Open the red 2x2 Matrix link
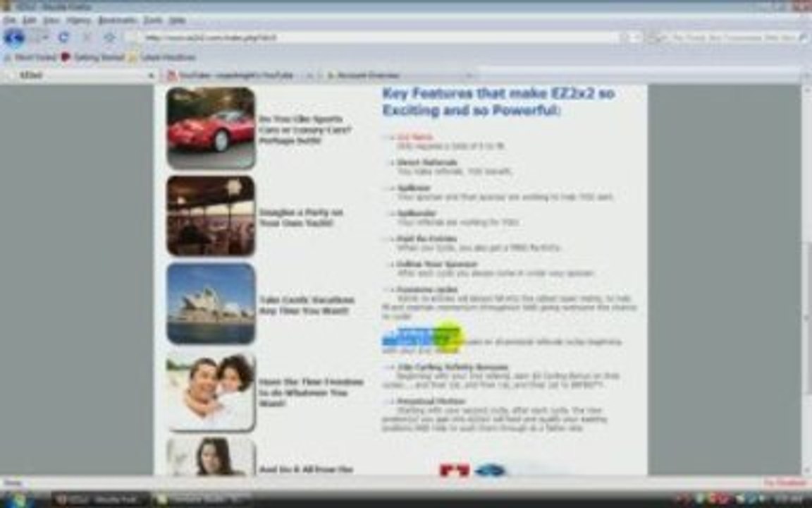The height and width of the screenshot is (508, 812). [x=414, y=137]
